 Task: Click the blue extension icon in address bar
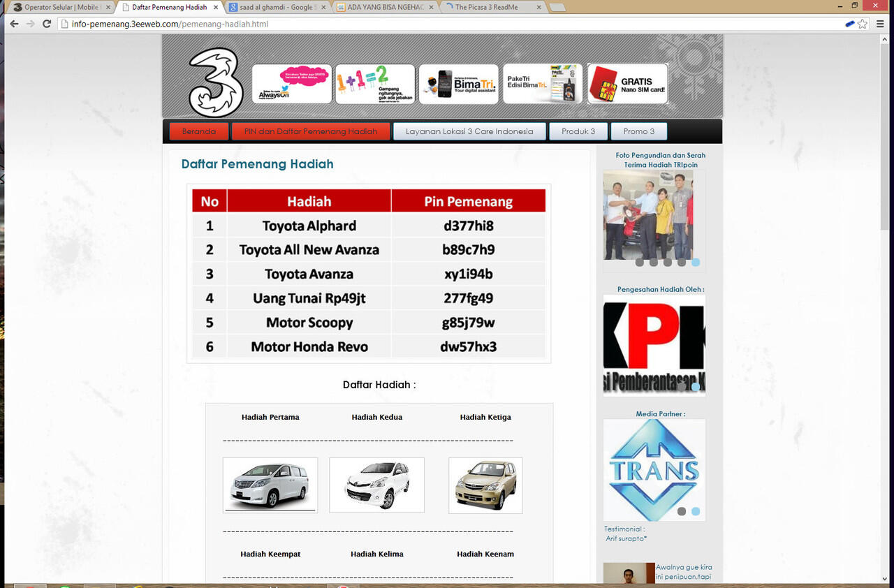[850, 24]
